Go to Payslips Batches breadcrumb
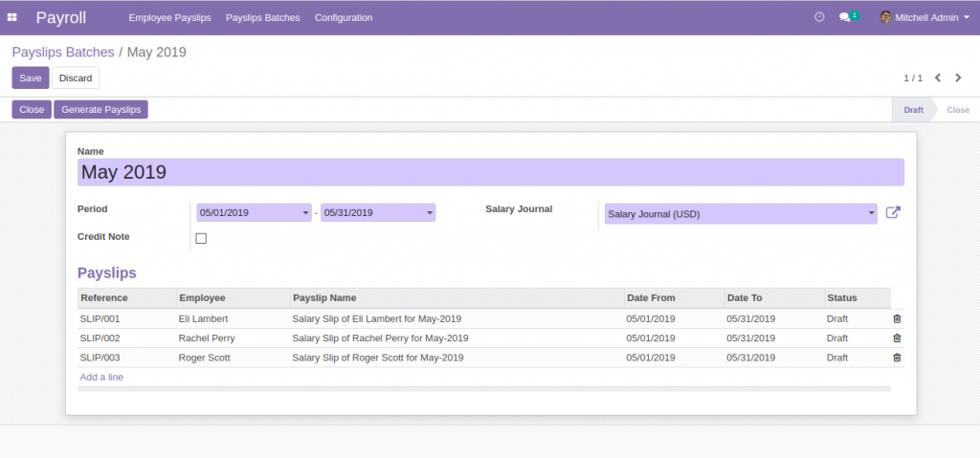This screenshot has width=980, height=458. 63,52
